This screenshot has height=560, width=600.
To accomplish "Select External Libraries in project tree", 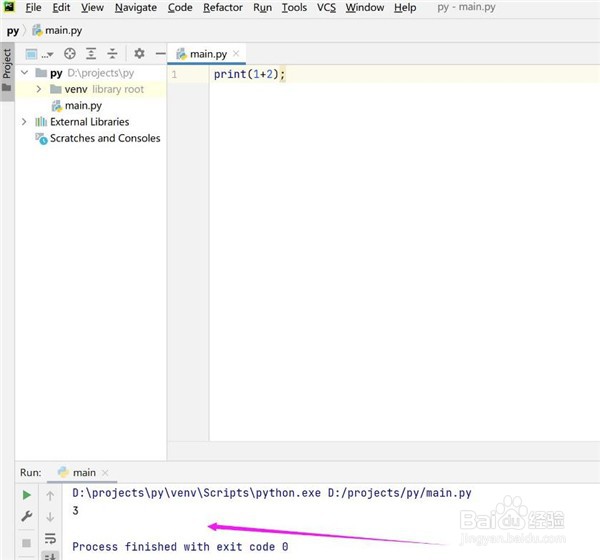I will click(82, 122).
